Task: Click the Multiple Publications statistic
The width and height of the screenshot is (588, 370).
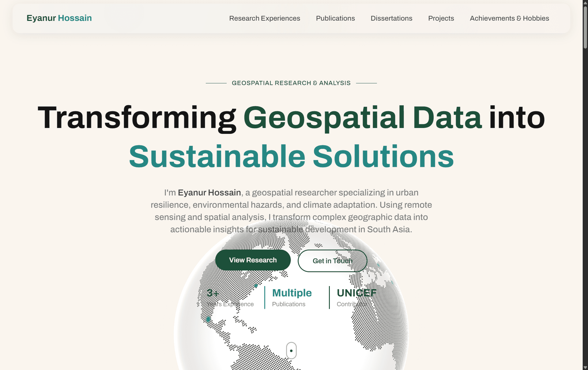Action: pyautogui.click(x=292, y=297)
